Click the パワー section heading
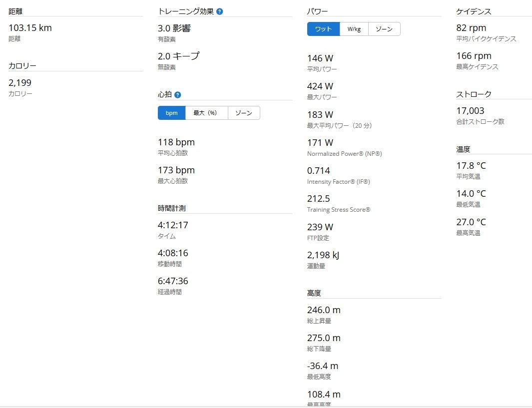532x408 pixels. [x=318, y=11]
